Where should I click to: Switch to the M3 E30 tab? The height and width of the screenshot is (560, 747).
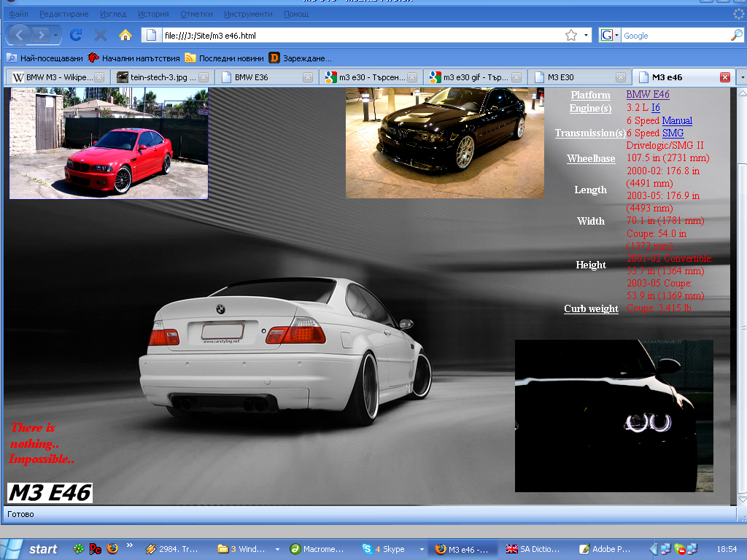coord(580,77)
